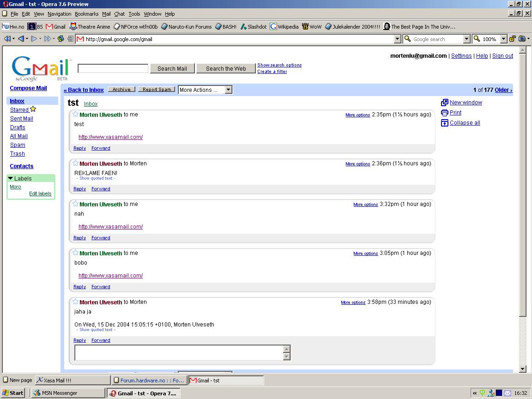Show quoted text in REKLAME FAEN! message
Image resolution: width=532 pixels, height=399 pixels.
96,178
